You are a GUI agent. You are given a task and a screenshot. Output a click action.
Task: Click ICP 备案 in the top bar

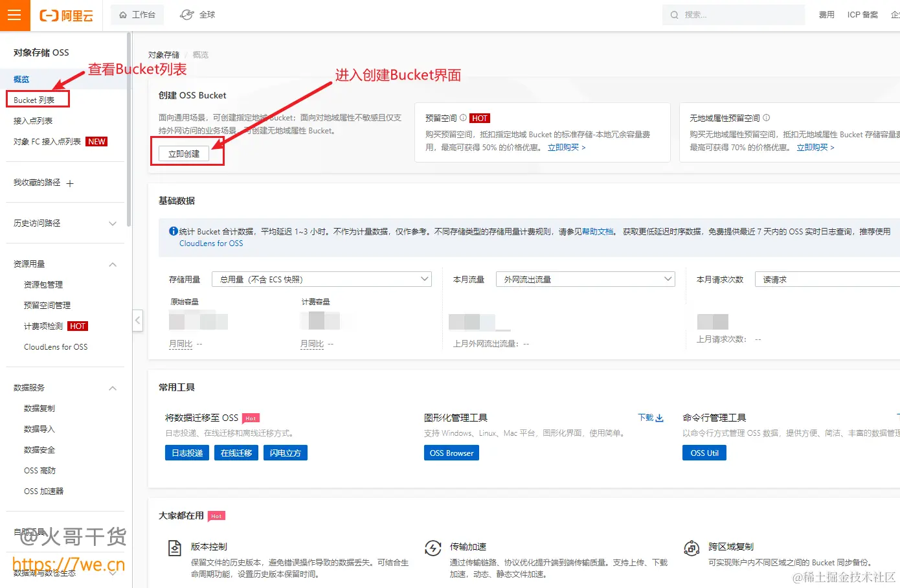[862, 15]
